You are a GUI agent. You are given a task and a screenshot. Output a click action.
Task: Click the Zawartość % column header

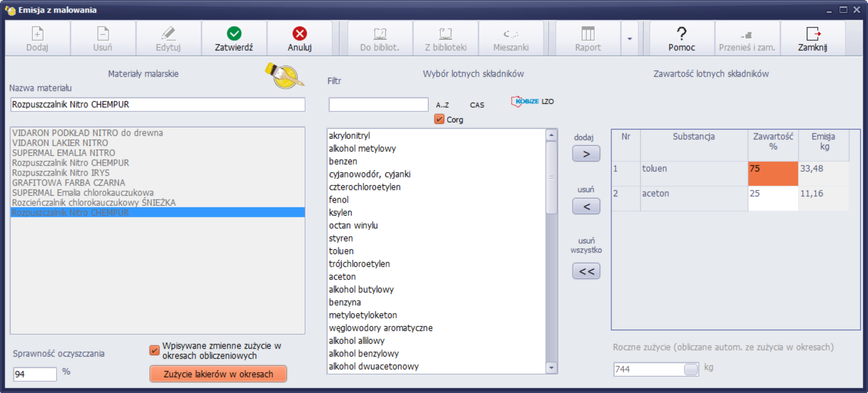773,145
